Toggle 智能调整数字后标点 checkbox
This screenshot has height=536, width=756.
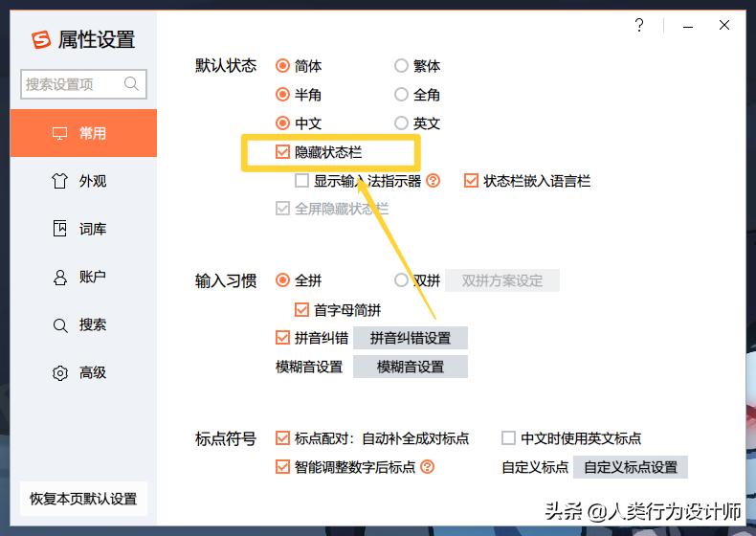tap(282, 467)
